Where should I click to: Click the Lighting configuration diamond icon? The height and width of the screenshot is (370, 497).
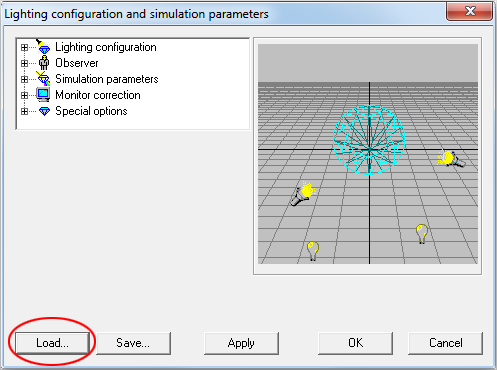(x=43, y=47)
